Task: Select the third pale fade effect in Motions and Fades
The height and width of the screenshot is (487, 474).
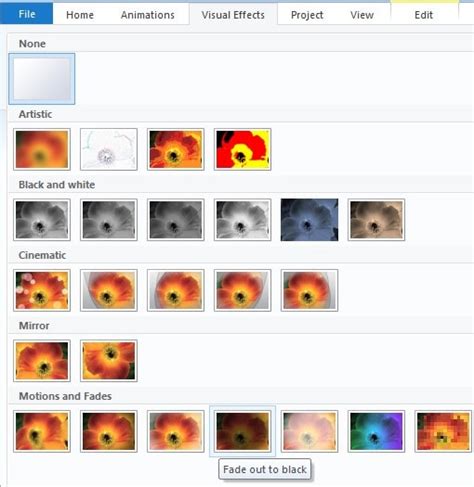Action: pyautogui.click(x=176, y=431)
